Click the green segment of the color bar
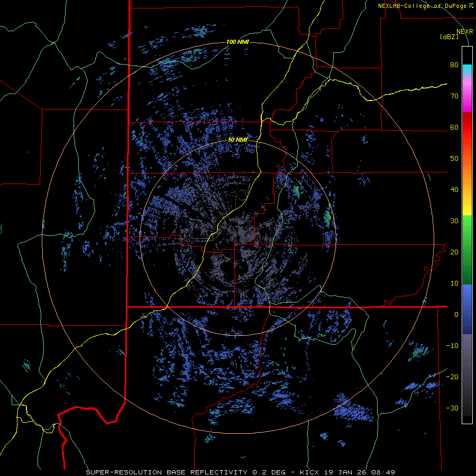 pos(467,250)
